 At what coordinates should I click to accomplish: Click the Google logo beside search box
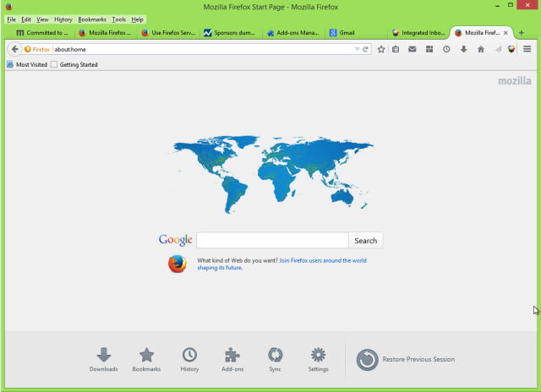175,240
